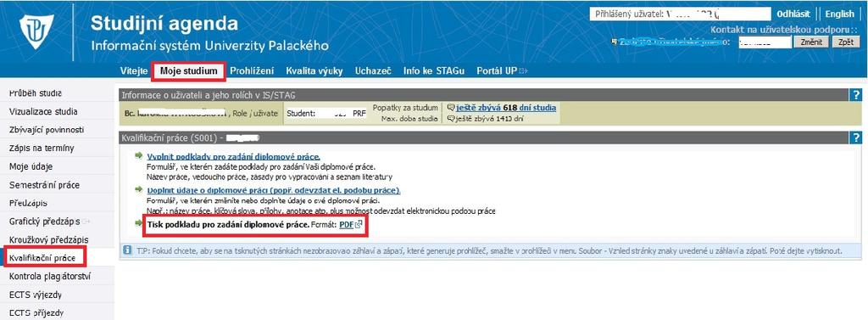Open ECTS výjezdy in the sidebar

click(36, 295)
